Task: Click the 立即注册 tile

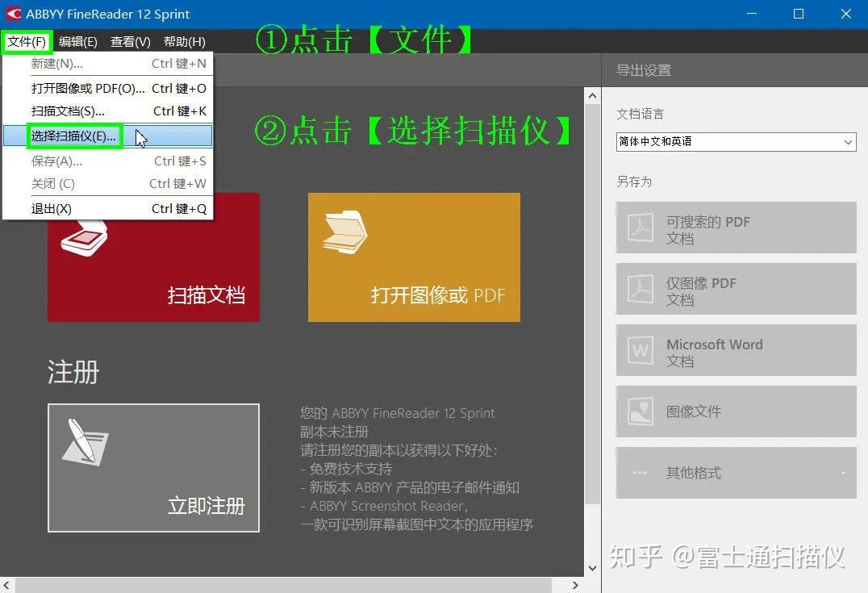Action: click(x=153, y=468)
